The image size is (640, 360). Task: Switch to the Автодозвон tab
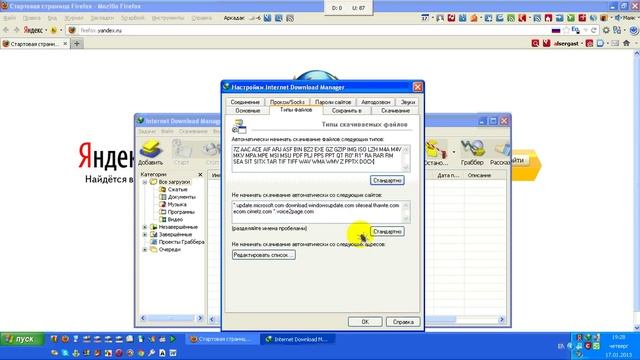[x=376, y=102]
